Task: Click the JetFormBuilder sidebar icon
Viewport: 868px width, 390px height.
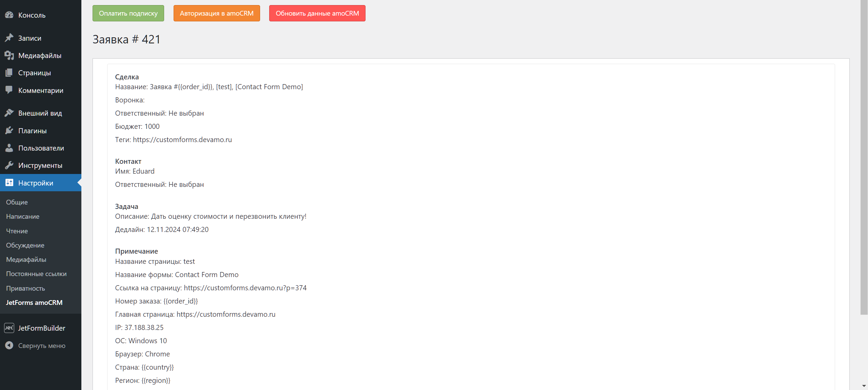Action: click(9, 328)
